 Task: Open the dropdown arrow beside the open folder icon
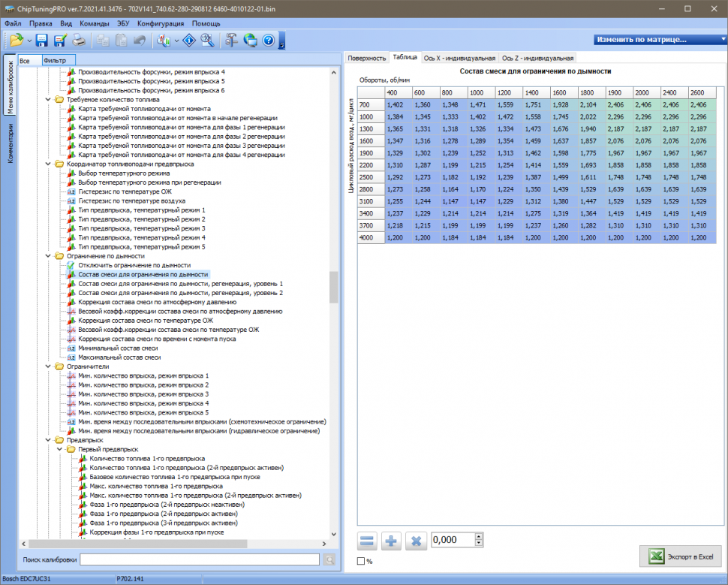coord(29,40)
